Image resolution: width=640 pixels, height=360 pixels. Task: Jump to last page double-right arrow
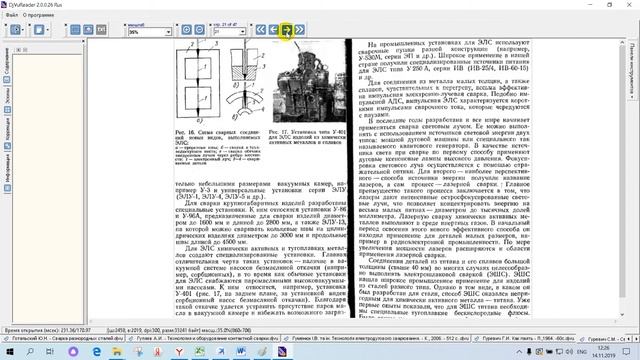point(300,30)
